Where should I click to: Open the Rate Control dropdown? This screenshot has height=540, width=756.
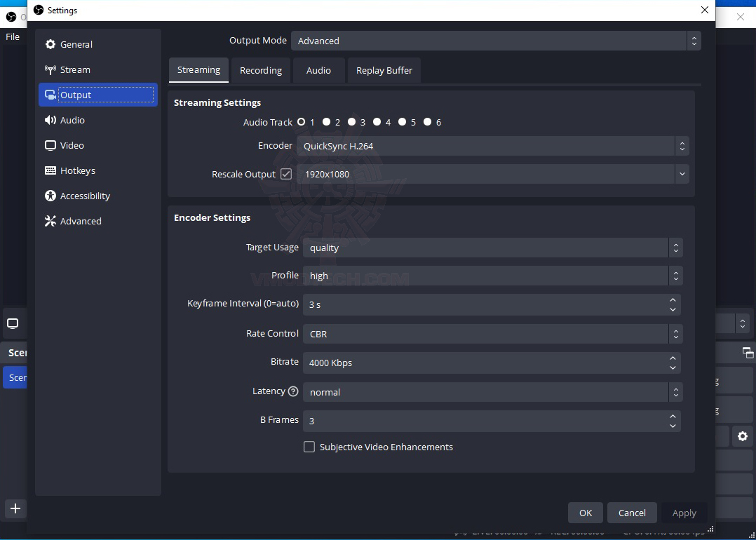click(x=493, y=334)
